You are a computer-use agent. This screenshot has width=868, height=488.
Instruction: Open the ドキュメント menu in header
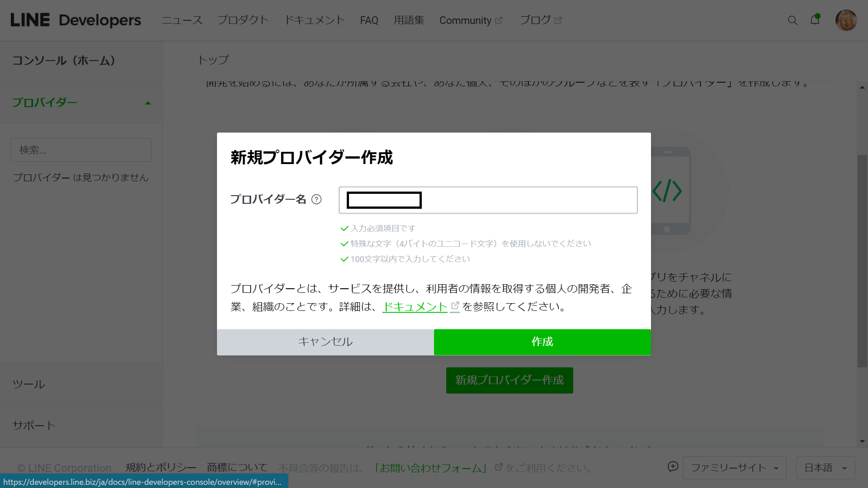(315, 20)
